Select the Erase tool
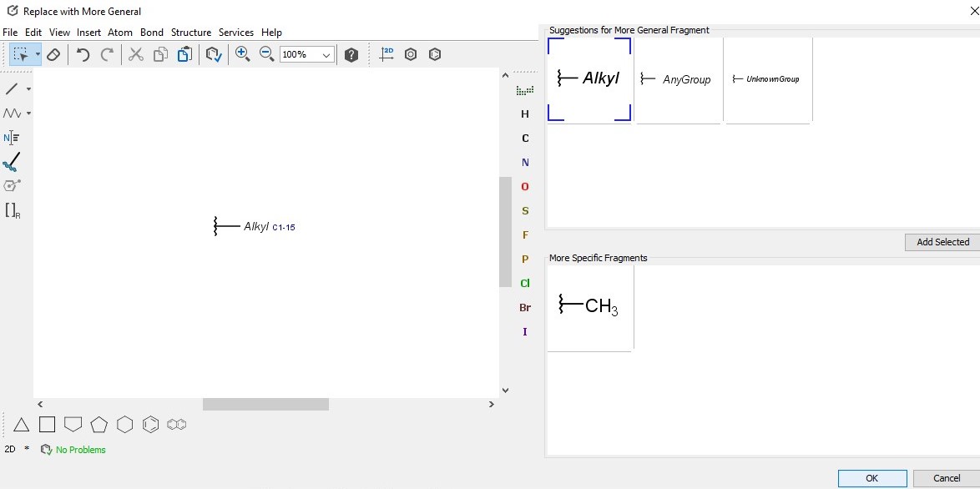 (x=53, y=54)
